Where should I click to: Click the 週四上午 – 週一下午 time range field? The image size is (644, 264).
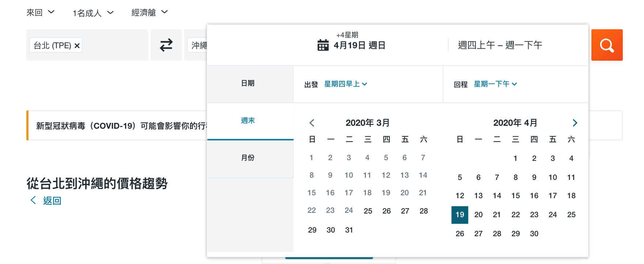point(500,45)
